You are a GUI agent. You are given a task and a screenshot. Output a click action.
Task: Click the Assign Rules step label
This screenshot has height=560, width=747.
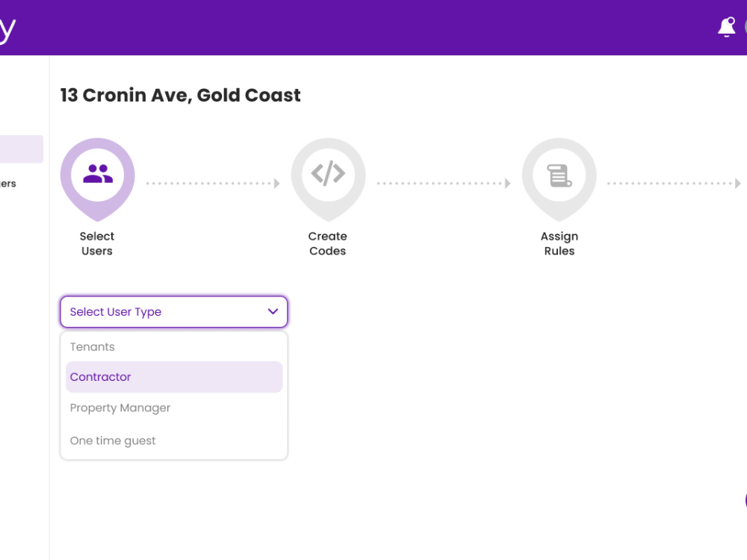pyautogui.click(x=560, y=243)
